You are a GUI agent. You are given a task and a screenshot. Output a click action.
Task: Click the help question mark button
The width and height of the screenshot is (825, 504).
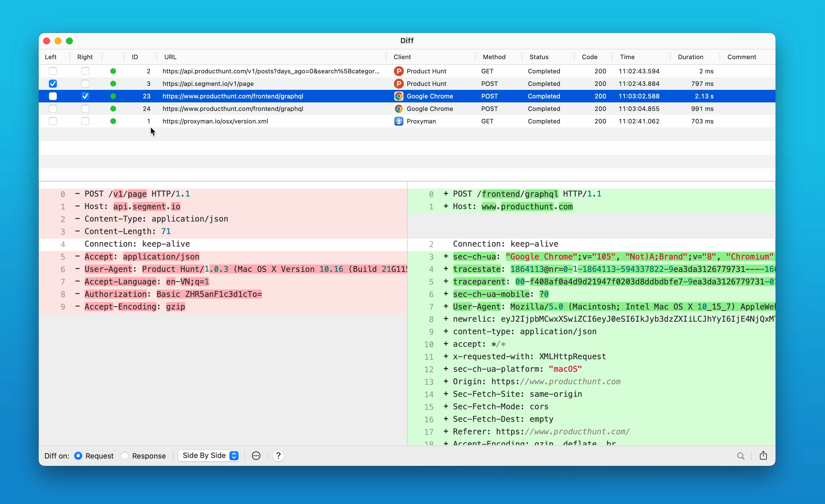(x=278, y=456)
